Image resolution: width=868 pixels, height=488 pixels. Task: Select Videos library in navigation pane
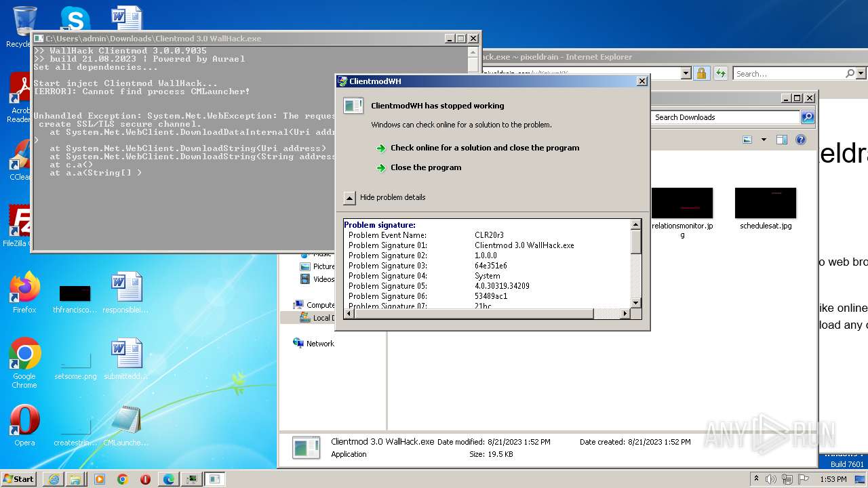317,279
